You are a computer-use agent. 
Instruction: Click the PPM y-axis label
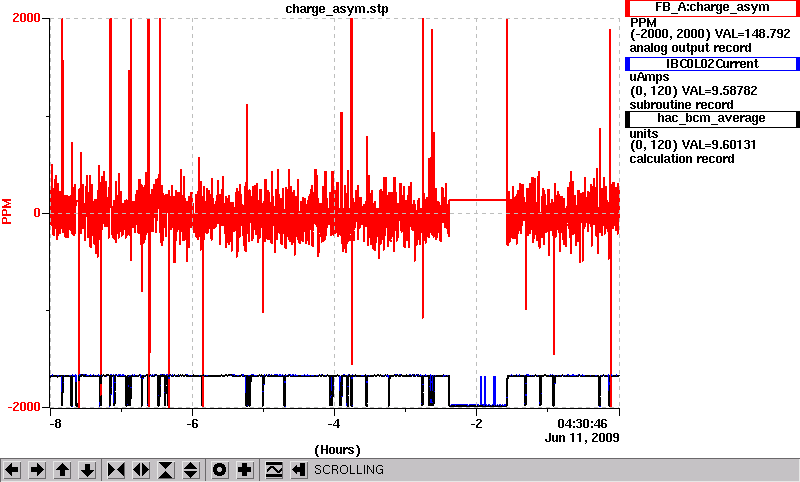coord(7,211)
